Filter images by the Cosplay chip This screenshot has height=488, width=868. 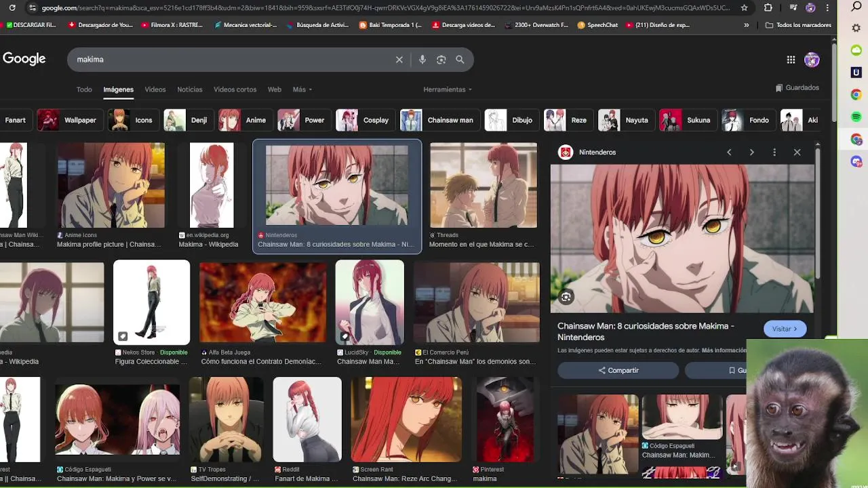[x=364, y=120]
